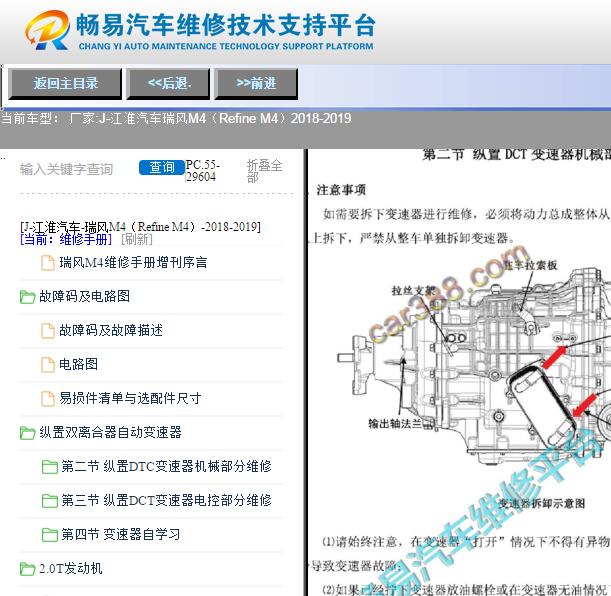
Task: Expand folder icon of 第二节 纵置DTC变速器机械部分维修
Action: click(x=49, y=467)
